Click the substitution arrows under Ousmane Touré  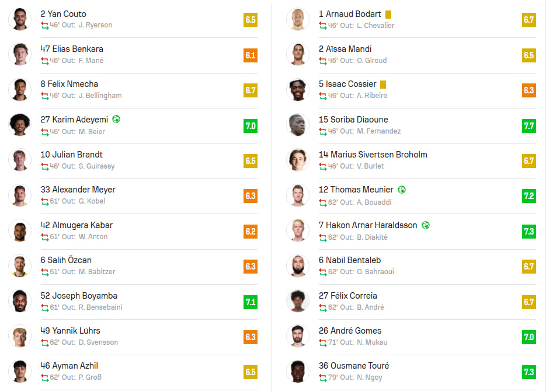[x=323, y=377]
